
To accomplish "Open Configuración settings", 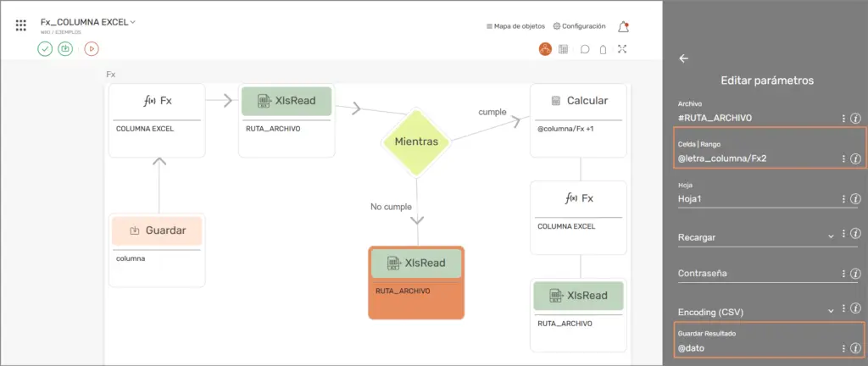I will point(579,26).
